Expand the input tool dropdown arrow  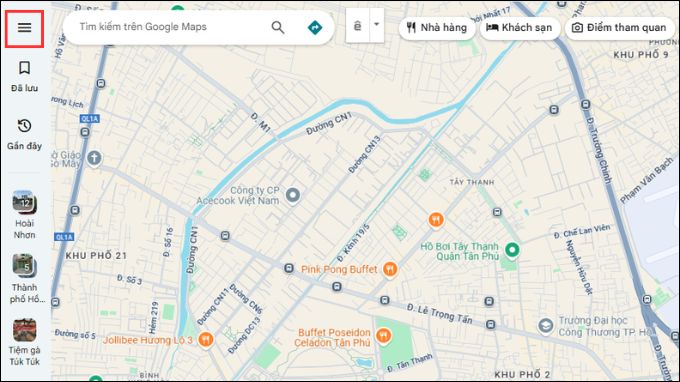376,25
